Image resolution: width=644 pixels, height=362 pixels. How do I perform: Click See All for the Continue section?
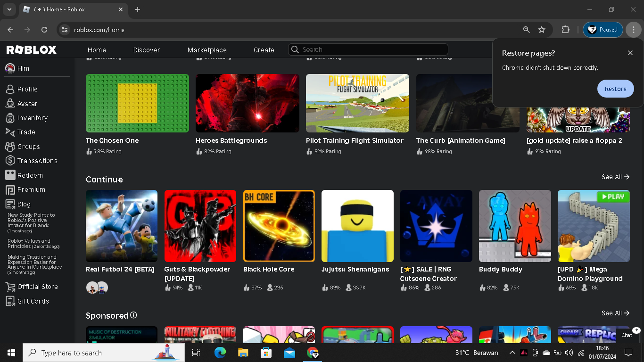coord(616,177)
